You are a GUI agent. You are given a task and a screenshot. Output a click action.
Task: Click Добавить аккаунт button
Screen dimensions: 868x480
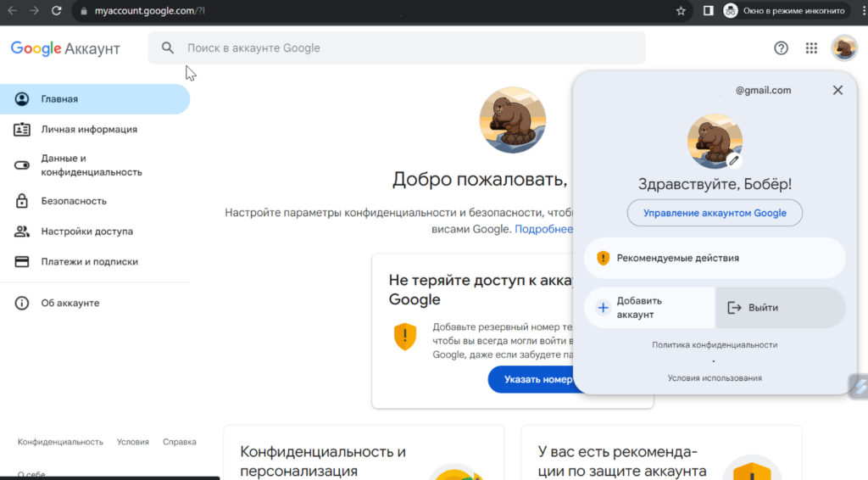(649, 308)
